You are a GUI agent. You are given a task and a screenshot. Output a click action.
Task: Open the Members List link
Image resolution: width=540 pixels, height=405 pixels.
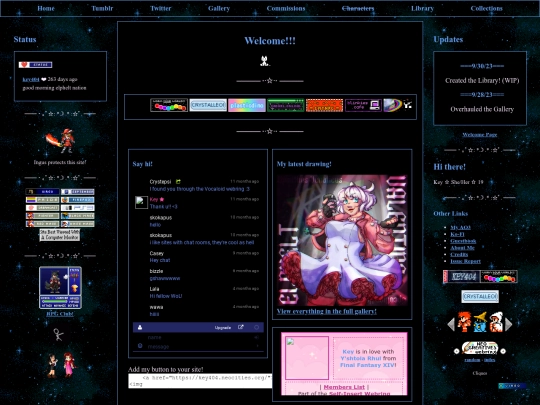(344, 387)
